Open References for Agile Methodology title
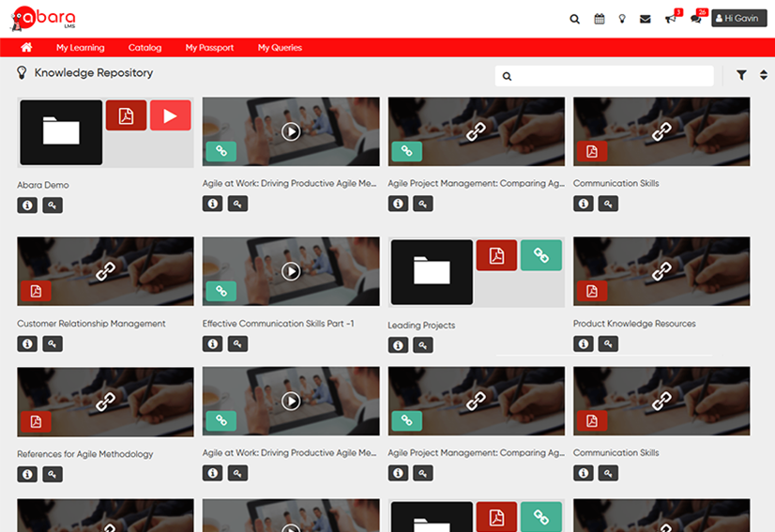This screenshot has height=532, width=775. click(85, 454)
